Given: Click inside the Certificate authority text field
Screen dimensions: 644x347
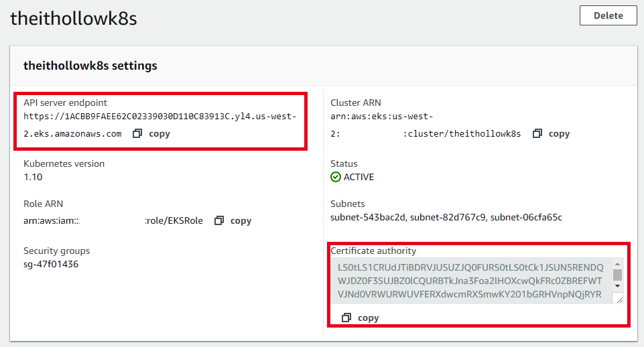Looking at the screenshot, I should [x=469, y=281].
